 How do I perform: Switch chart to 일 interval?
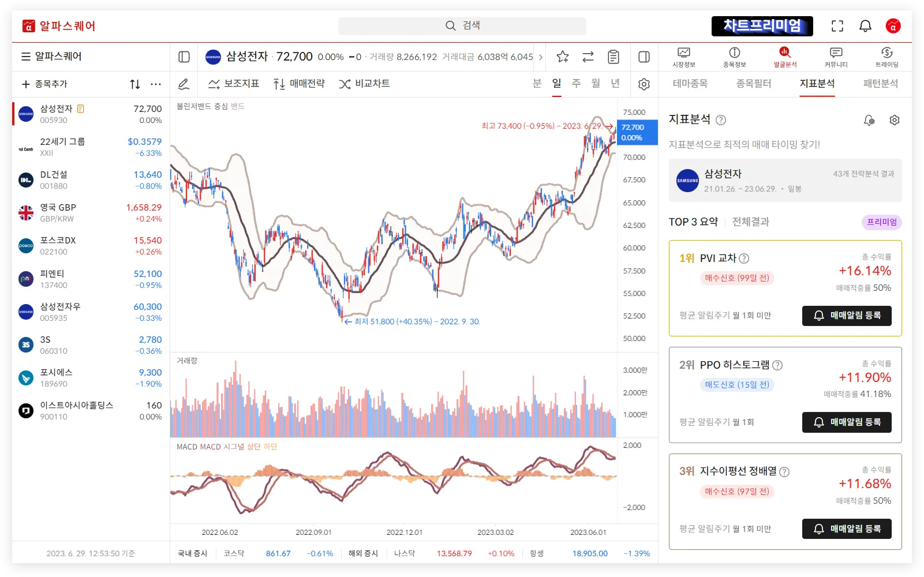click(557, 84)
